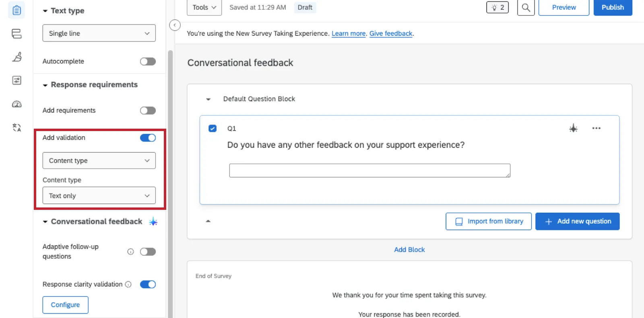Click the Q1 question text

click(346, 145)
